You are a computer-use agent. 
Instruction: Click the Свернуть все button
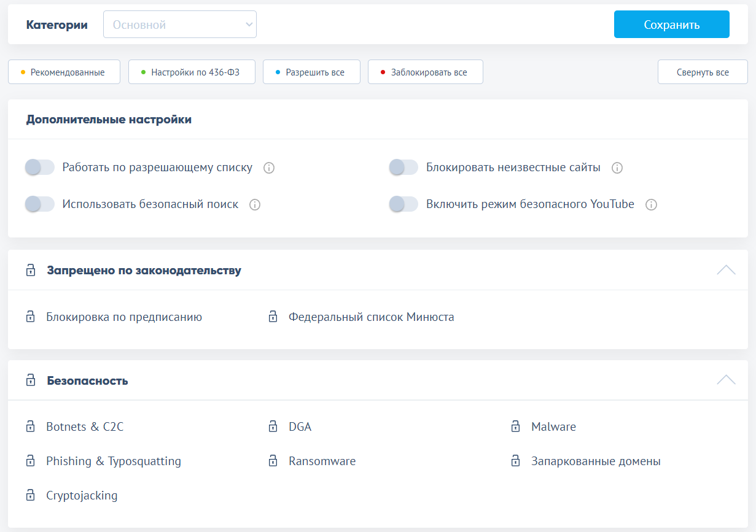click(702, 72)
